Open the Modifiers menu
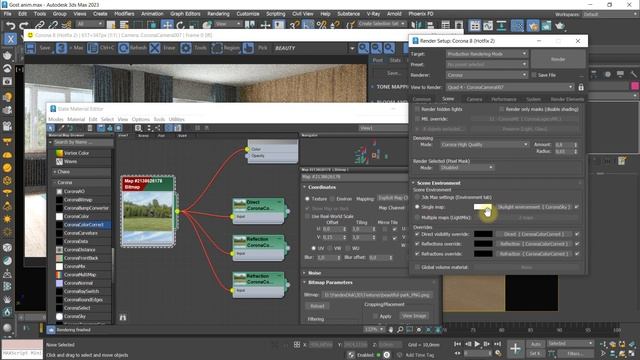Image resolution: width=640 pixels, height=360 pixels. [124, 14]
